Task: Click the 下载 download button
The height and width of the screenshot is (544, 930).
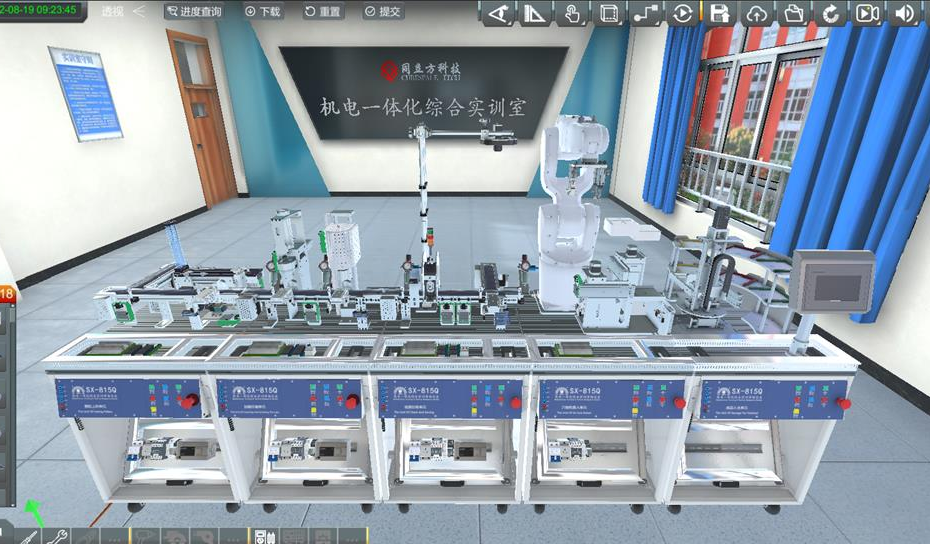Action: [263, 12]
